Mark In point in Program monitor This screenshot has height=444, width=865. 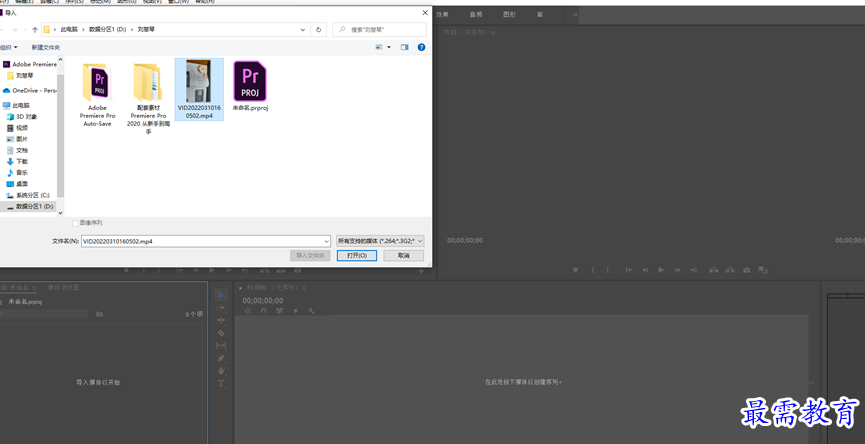click(x=593, y=270)
